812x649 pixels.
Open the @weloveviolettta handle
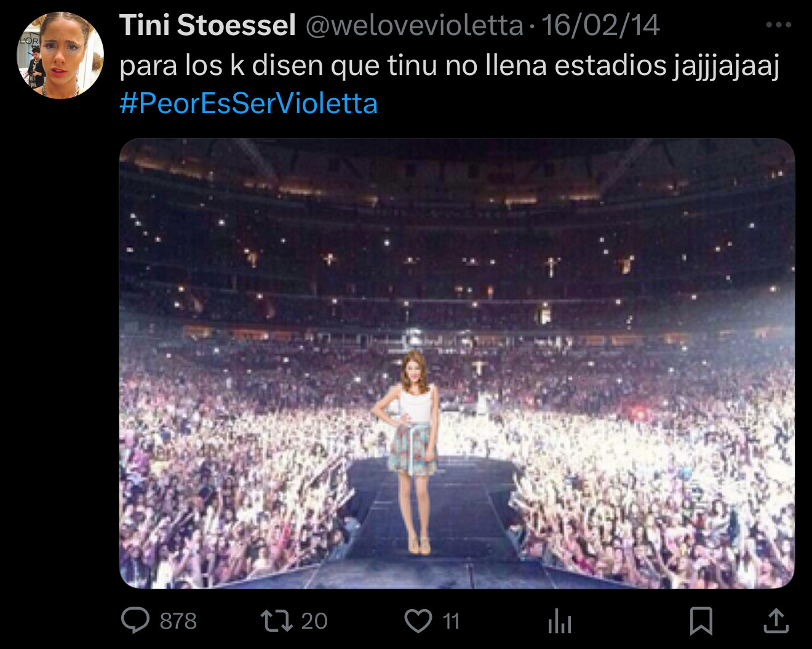point(414,25)
